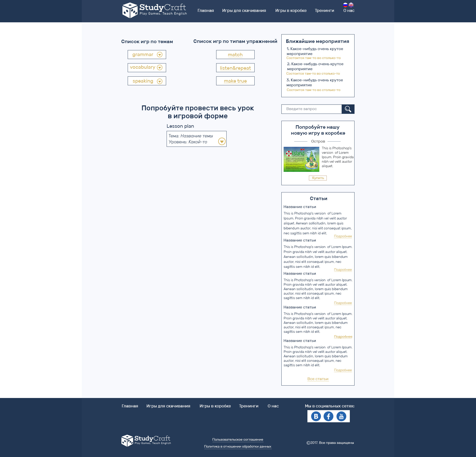Screen dimensions: 476x457
Task: Open Тренинги in the top menu
Action: tap(324, 10)
